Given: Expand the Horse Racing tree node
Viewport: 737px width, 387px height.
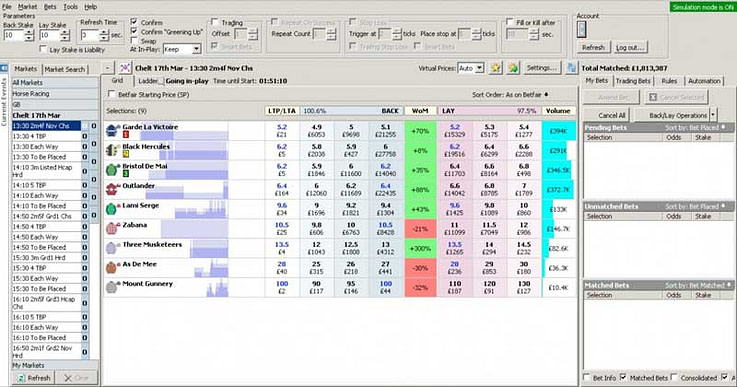Looking at the screenshot, I should pyautogui.click(x=55, y=94).
